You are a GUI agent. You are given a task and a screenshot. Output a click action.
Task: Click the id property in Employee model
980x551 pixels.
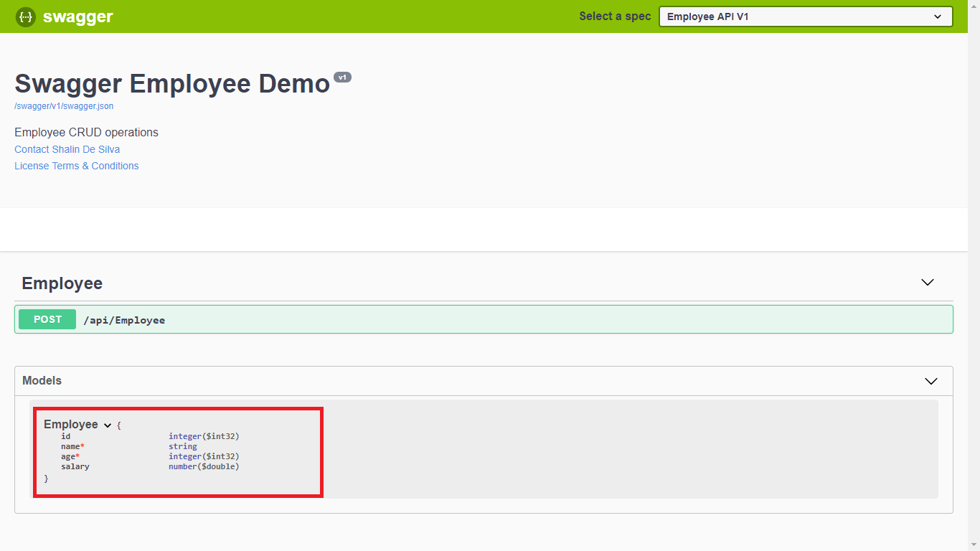[65, 435]
